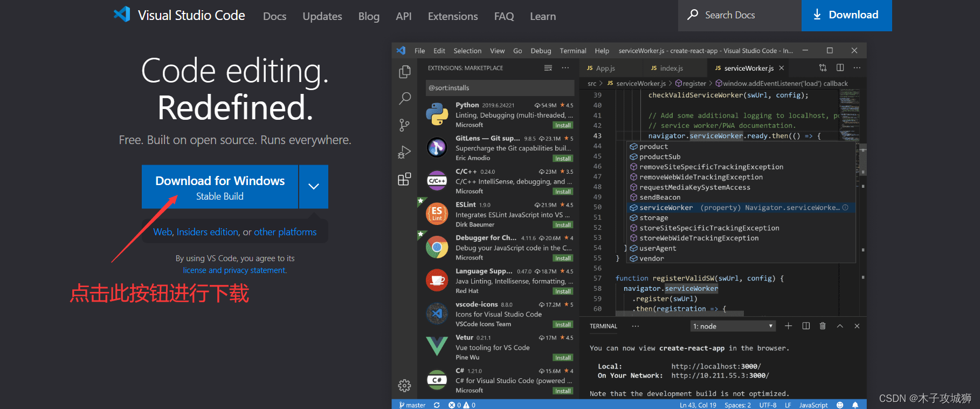Open the View menu

click(497, 51)
